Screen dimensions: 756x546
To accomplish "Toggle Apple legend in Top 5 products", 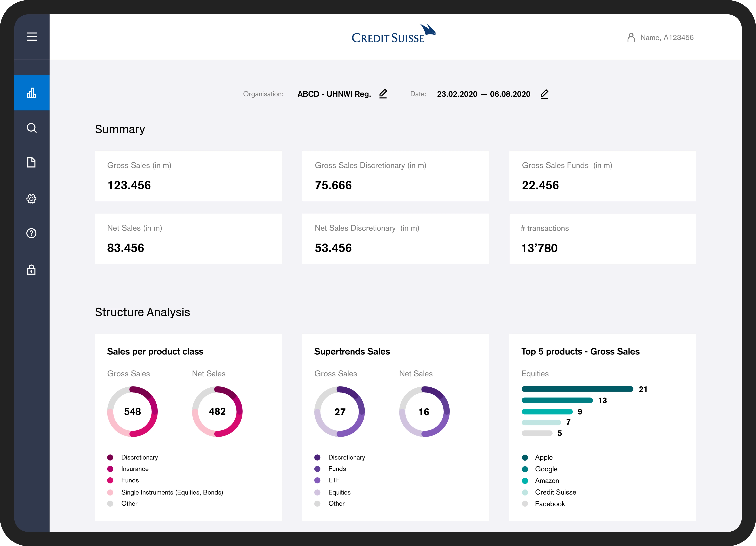I will pos(544,457).
